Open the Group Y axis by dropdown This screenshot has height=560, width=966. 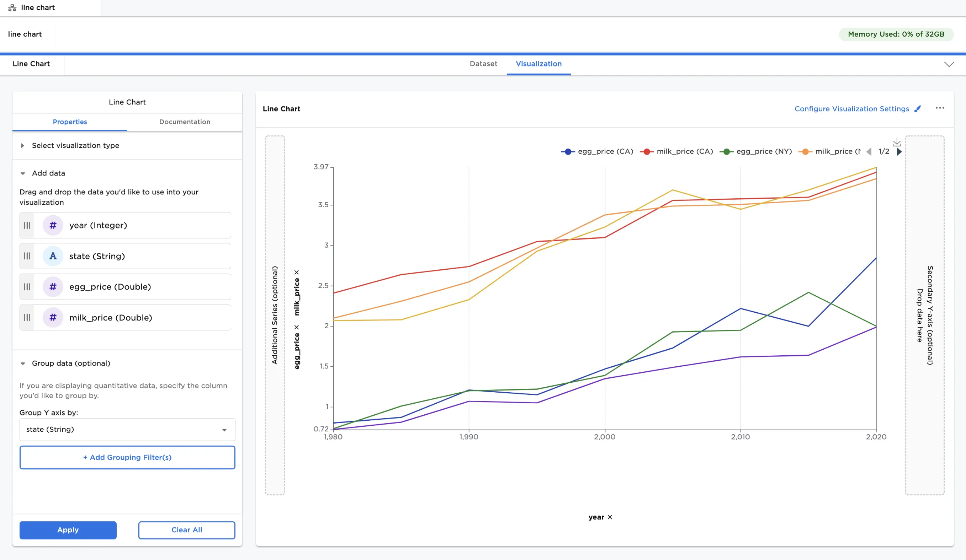point(127,429)
